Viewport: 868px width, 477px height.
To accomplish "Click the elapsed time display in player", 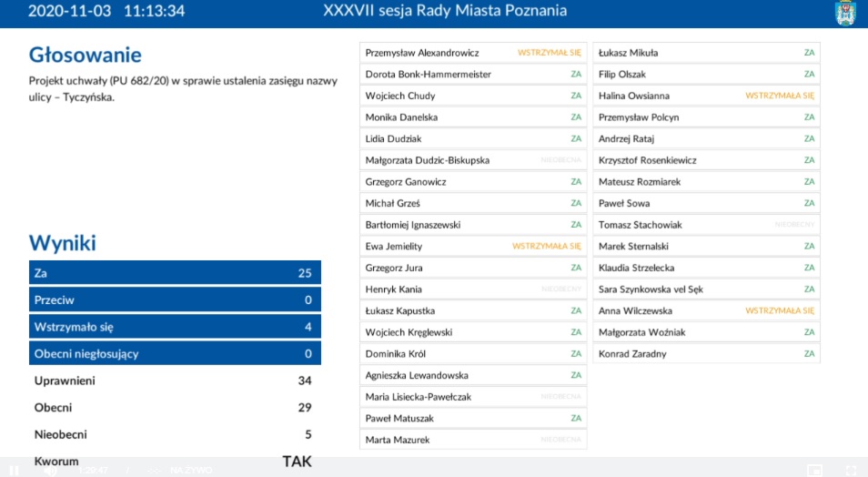I will (x=93, y=470).
